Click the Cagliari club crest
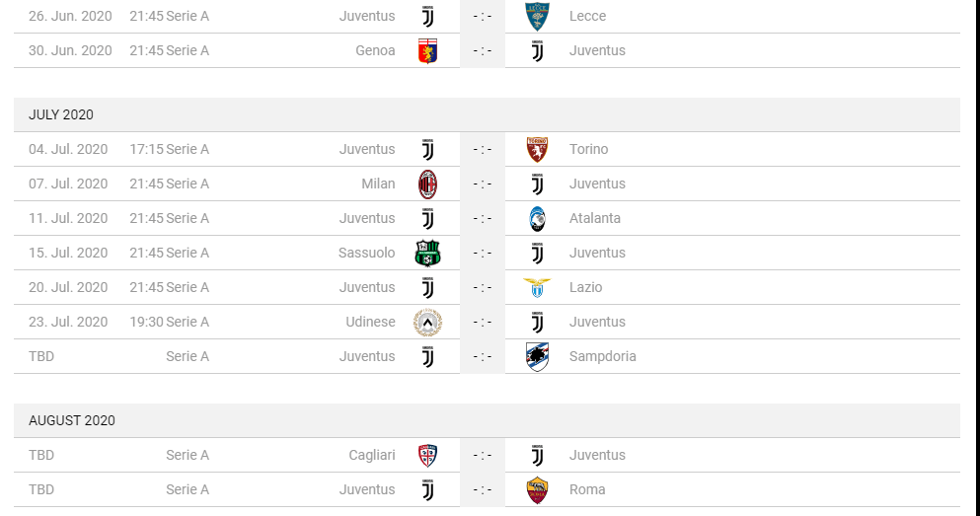The width and height of the screenshot is (980, 516). (427, 455)
